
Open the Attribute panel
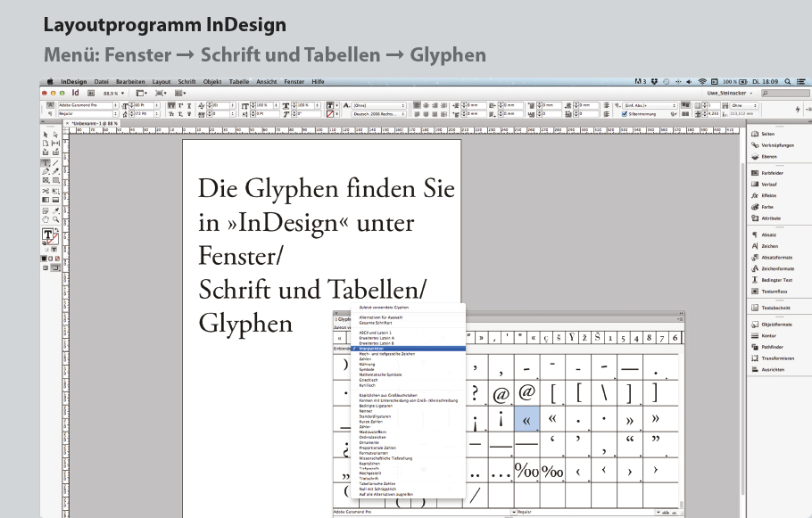[766, 218]
